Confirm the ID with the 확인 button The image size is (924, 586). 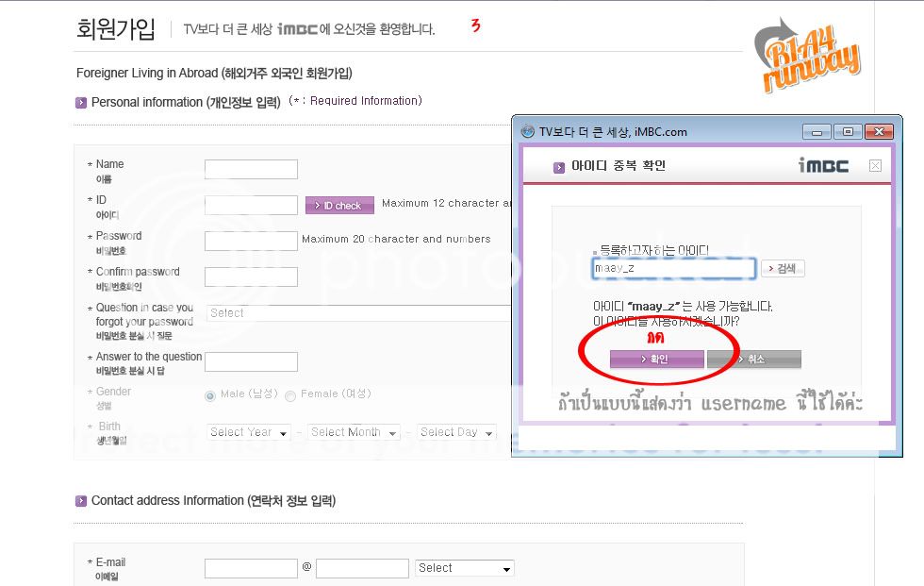click(657, 360)
